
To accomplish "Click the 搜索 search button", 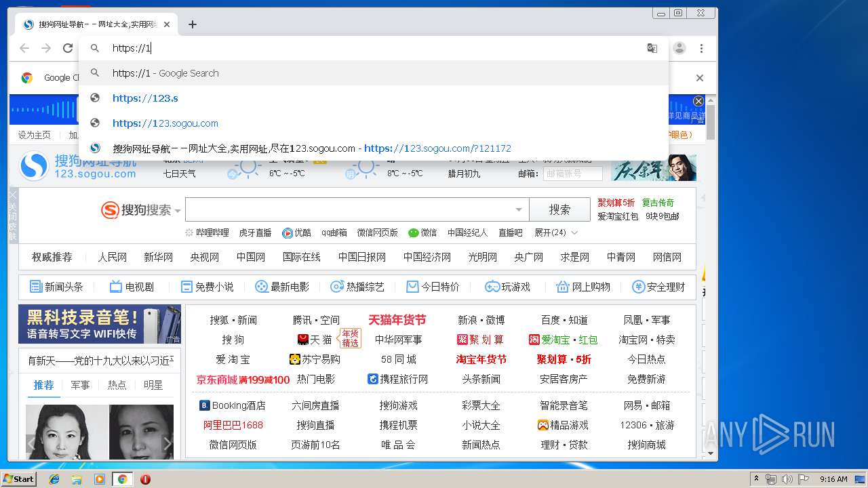I will coord(560,209).
